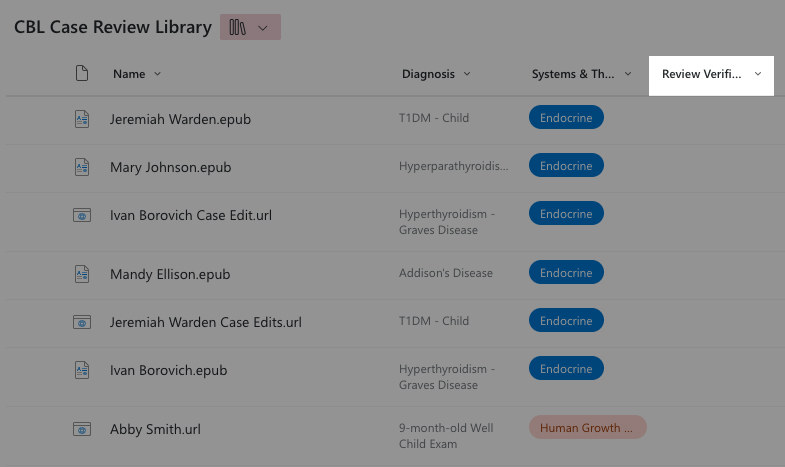This screenshot has height=467, width=785.
Task: Open the Mary Johnson.epub file
Action: (170, 167)
